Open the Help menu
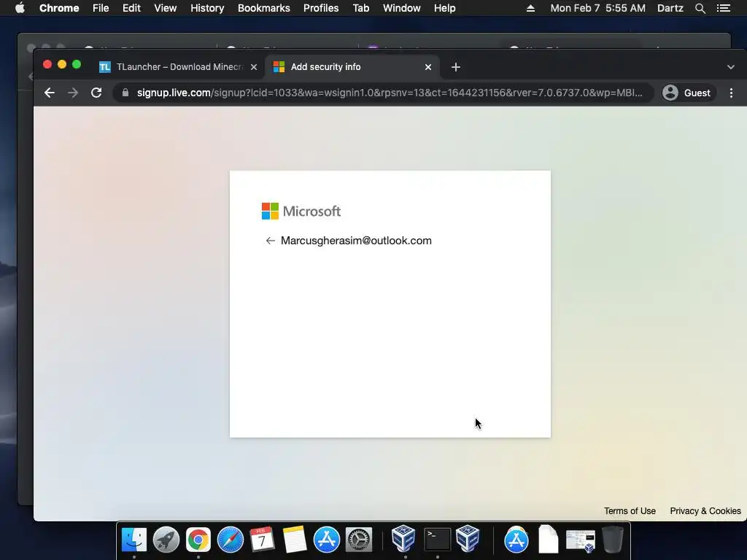This screenshot has width=747, height=560. pos(444,8)
